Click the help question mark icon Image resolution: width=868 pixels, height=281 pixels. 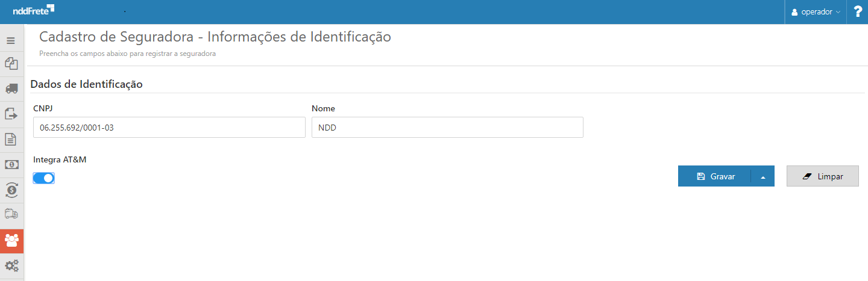858,12
